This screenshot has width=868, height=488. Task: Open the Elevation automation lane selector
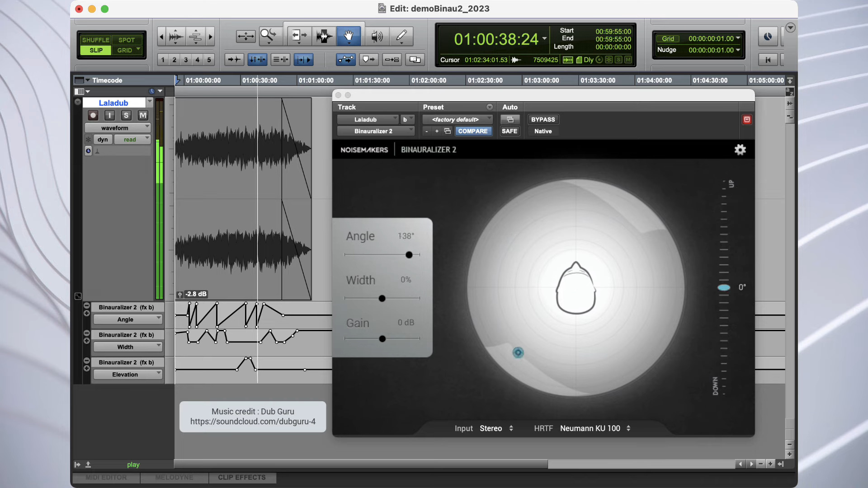pos(127,375)
